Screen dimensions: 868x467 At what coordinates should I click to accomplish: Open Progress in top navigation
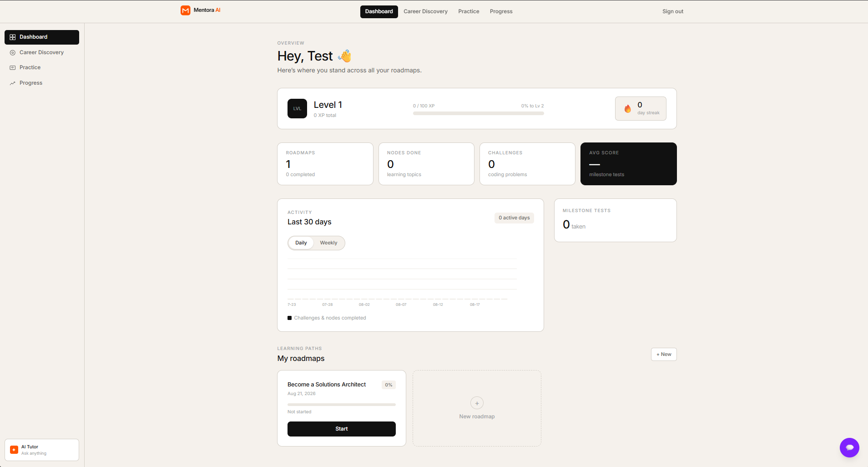pos(501,12)
